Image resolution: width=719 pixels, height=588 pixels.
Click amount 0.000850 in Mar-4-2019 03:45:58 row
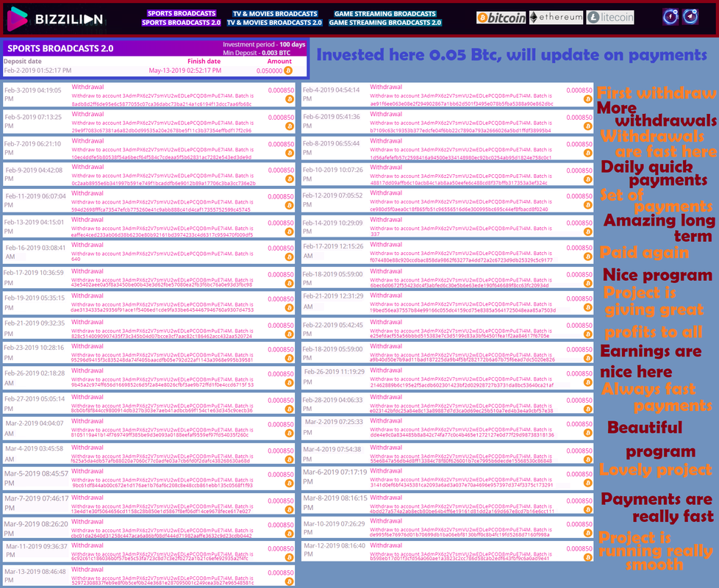pyautogui.click(x=281, y=451)
